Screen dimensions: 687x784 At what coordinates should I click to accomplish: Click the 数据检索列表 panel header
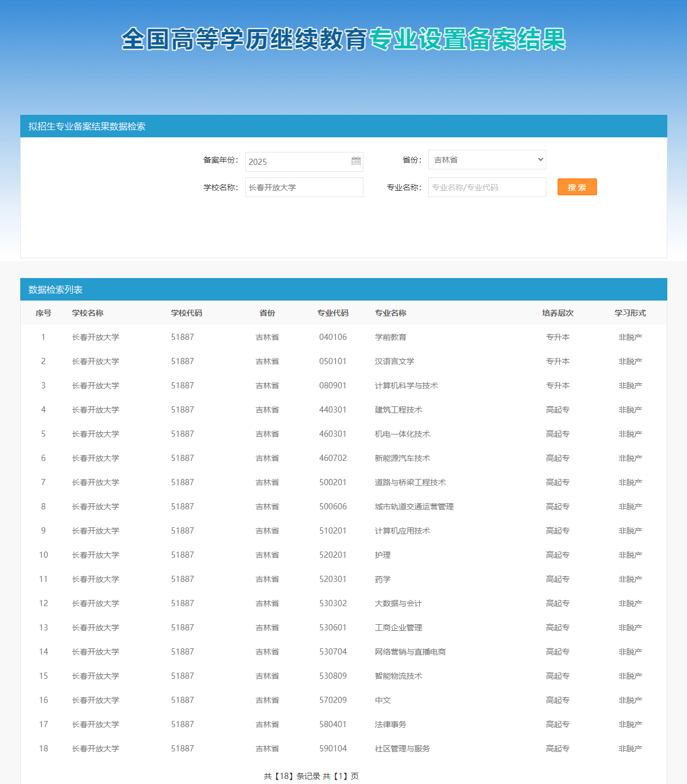coord(344,289)
